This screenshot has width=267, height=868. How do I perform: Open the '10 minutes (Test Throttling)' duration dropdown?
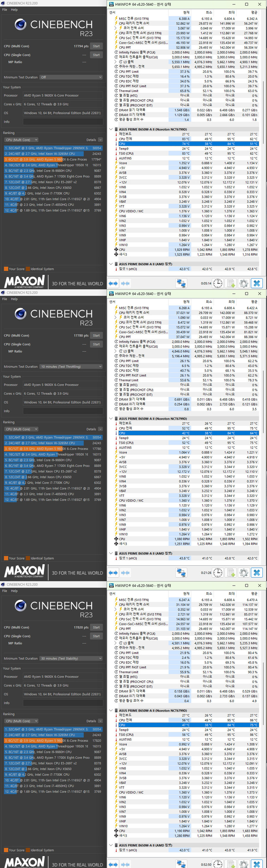71,367
